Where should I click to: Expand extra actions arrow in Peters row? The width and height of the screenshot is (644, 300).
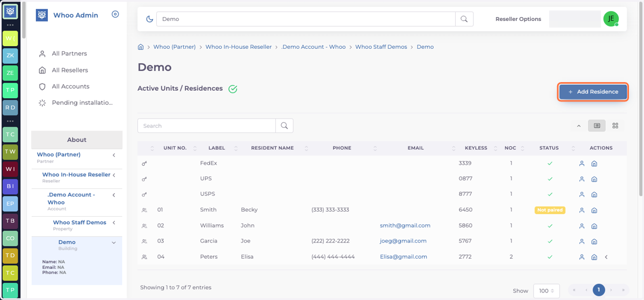(x=606, y=257)
